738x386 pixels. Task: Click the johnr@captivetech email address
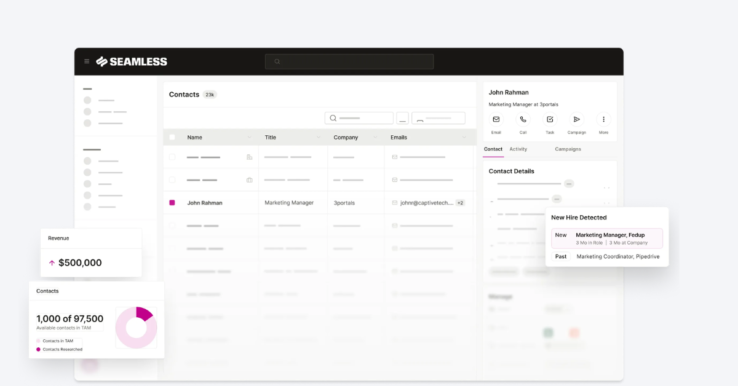point(426,203)
